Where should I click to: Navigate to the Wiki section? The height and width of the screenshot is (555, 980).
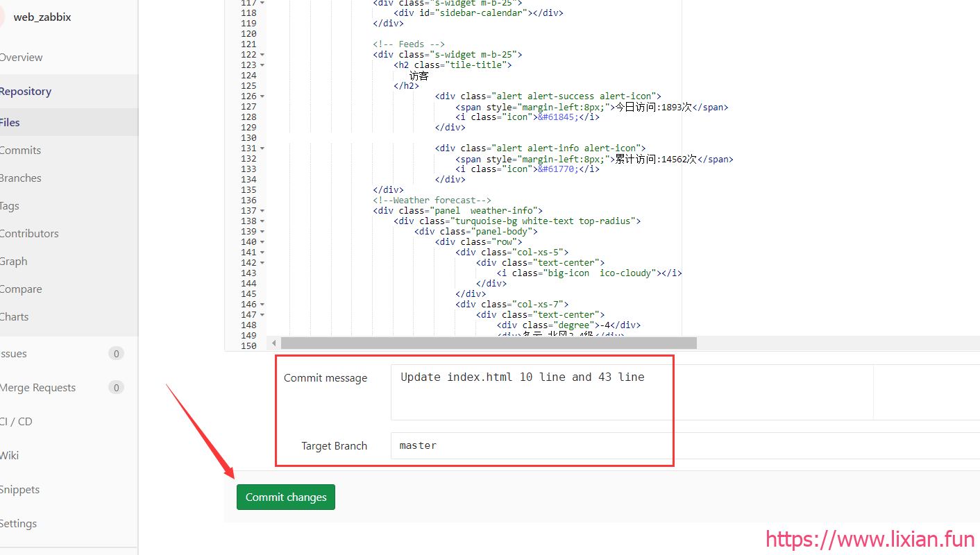pos(10,456)
